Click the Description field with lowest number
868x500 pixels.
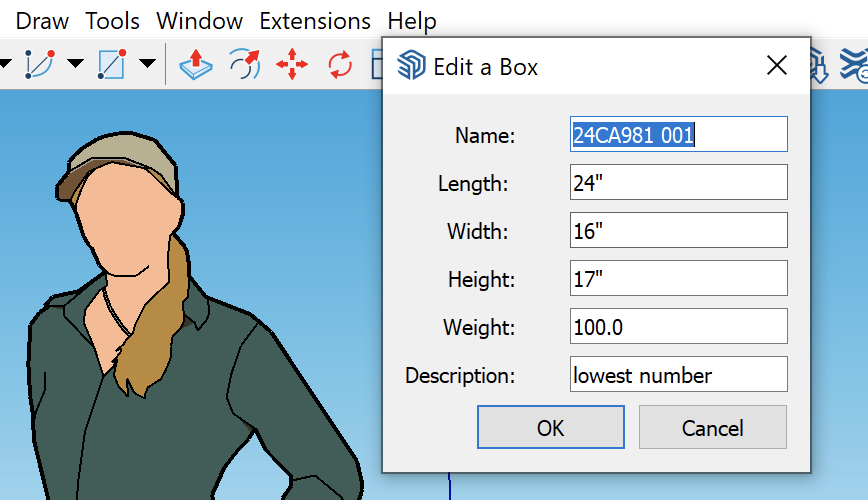tap(678, 375)
